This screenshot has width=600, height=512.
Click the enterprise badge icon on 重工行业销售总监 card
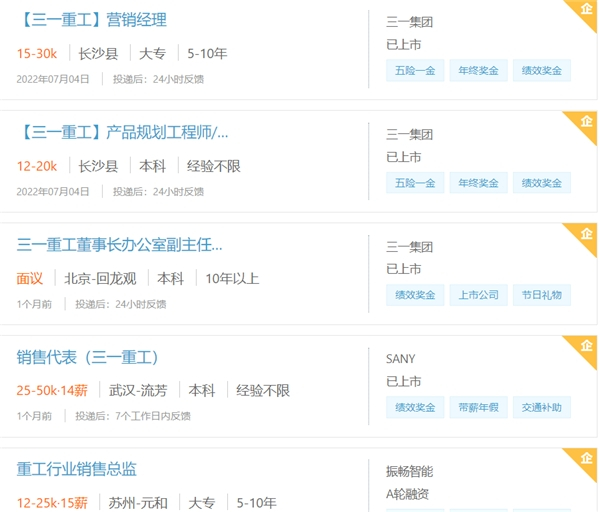click(586, 458)
